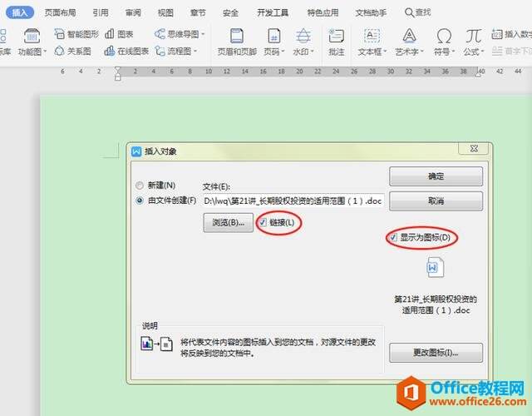532x416 pixels.
Task: Click the WPS icon in dialog title bar
Action: (x=136, y=151)
